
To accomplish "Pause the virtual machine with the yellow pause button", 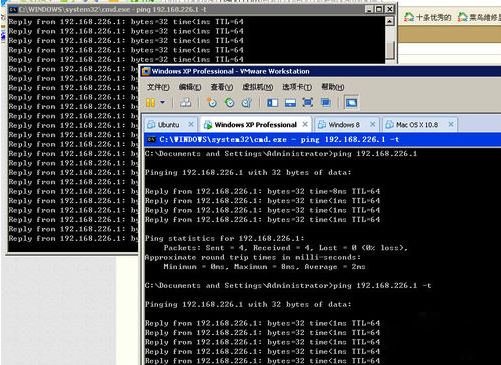I will tap(150, 102).
